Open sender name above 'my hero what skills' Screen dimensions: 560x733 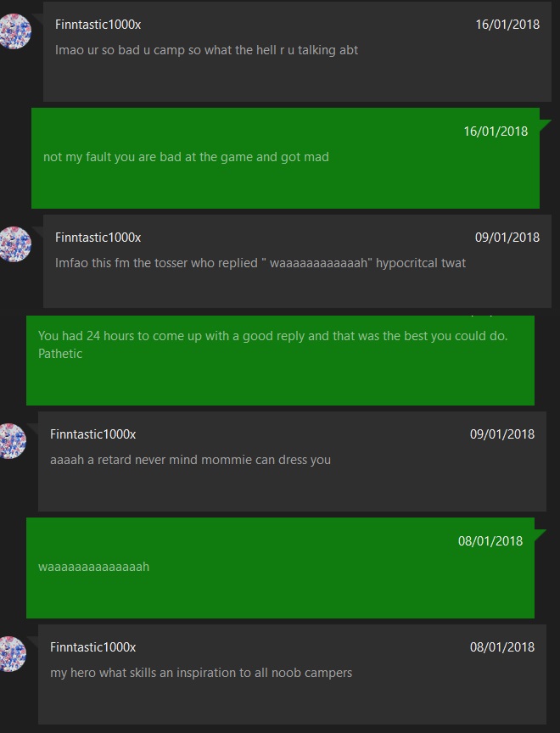pos(92,647)
